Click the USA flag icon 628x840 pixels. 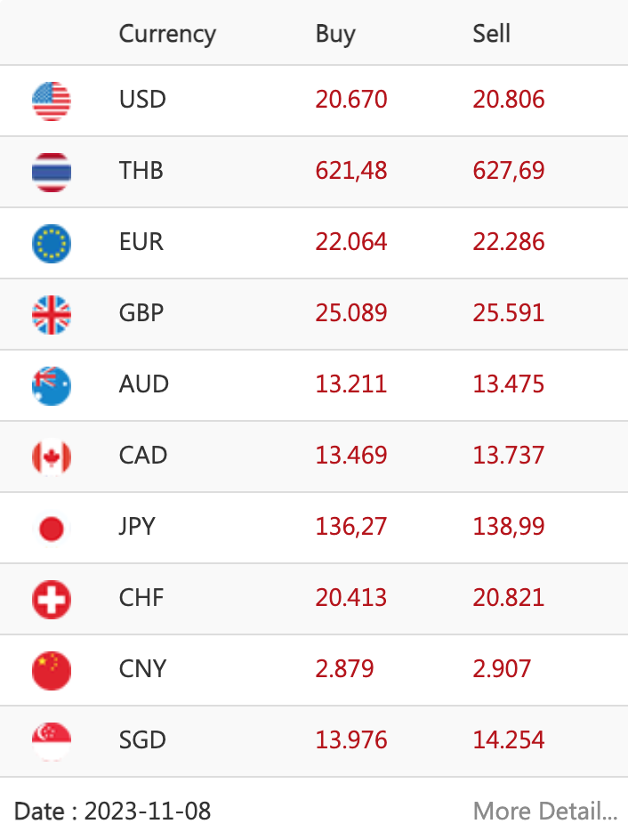tap(52, 101)
